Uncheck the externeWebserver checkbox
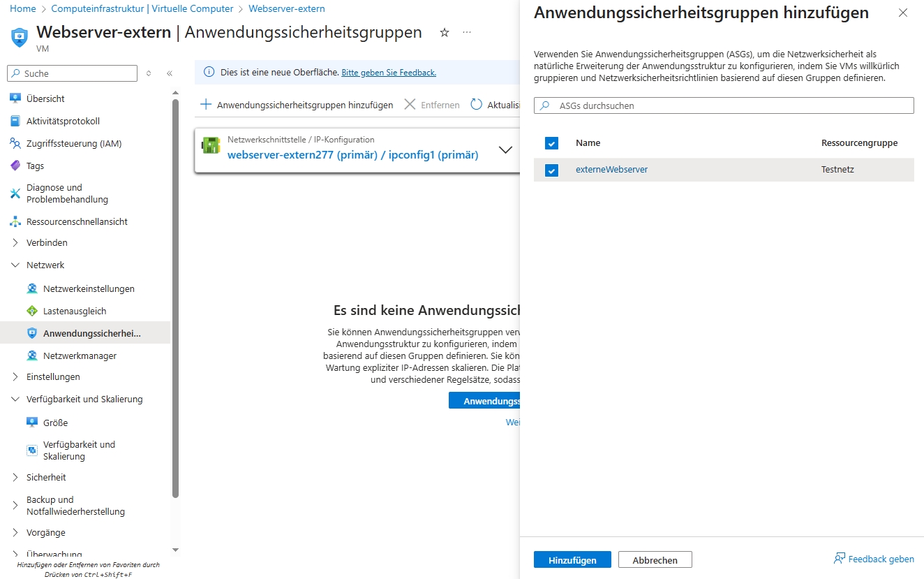Image resolution: width=924 pixels, height=579 pixels. click(x=552, y=170)
